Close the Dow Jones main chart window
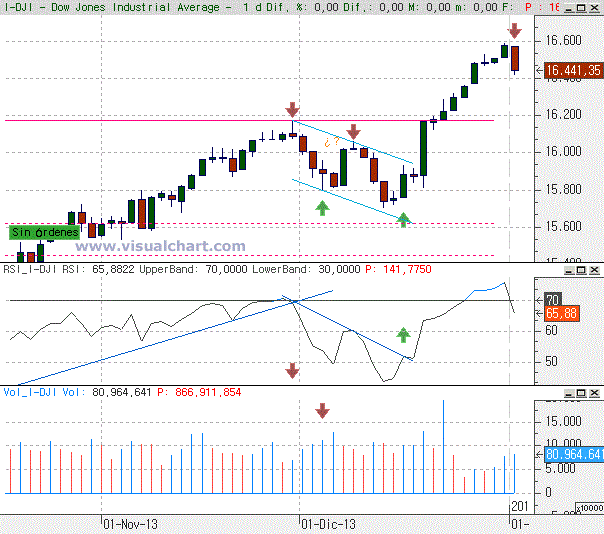 click(594, 8)
